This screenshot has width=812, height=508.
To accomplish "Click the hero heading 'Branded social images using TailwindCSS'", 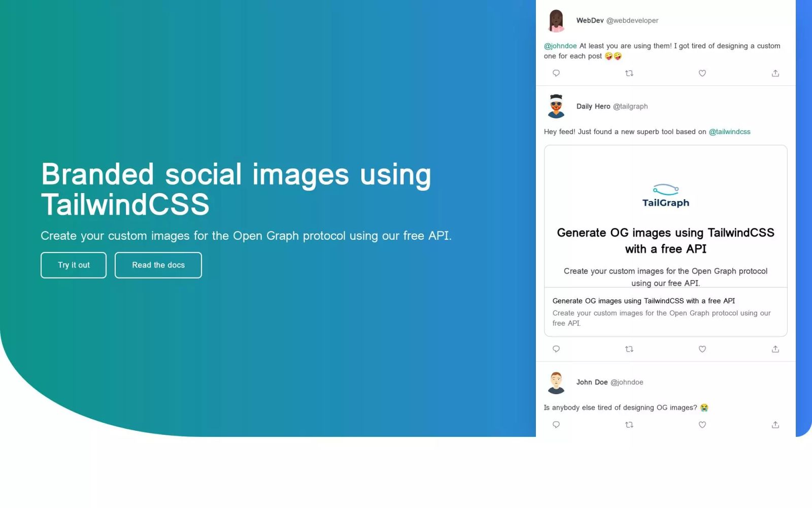I will coord(236,189).
